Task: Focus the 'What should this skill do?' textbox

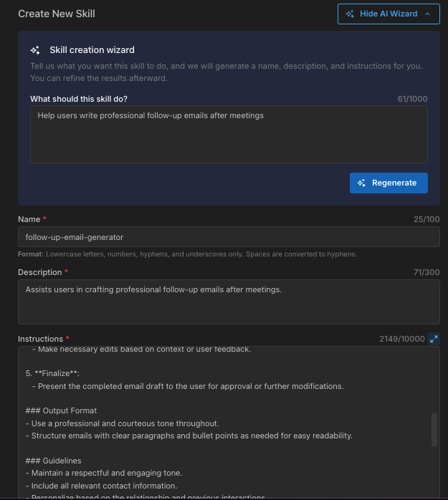Action: coord(229,134)
